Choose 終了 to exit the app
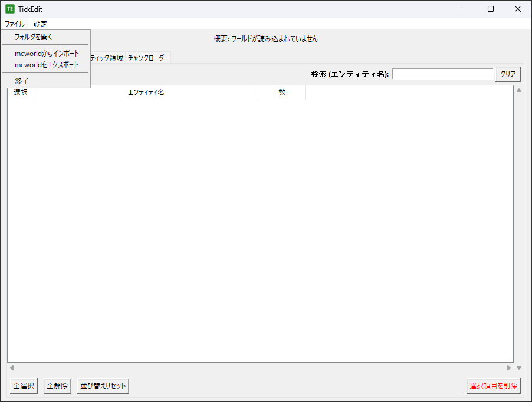 click(x=46, y=81)
